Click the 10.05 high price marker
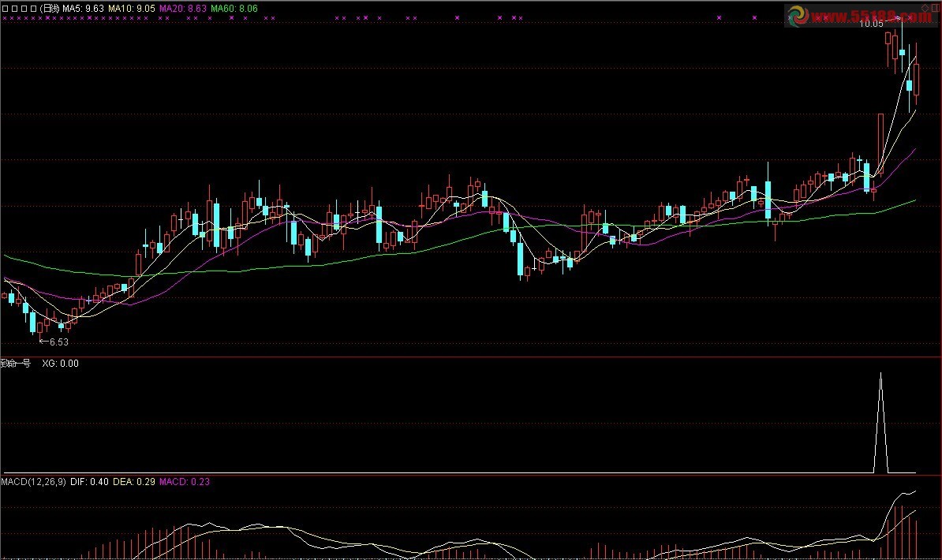Screen dimensions: 942x560 tap(871, 24)
